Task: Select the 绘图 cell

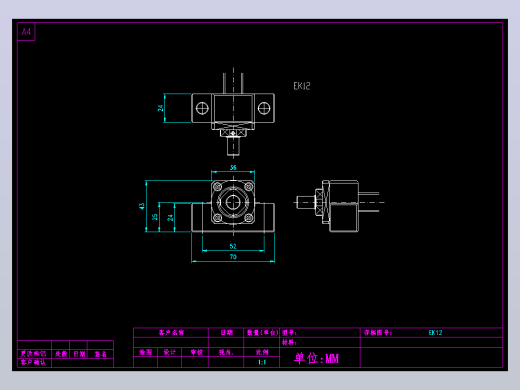Action: pos(146,352)
